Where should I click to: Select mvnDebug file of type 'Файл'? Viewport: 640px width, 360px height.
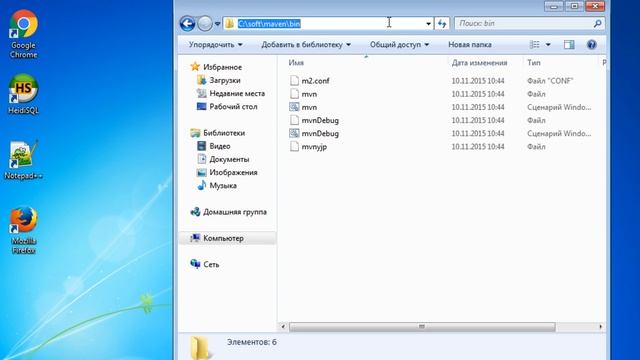point(320,120)
